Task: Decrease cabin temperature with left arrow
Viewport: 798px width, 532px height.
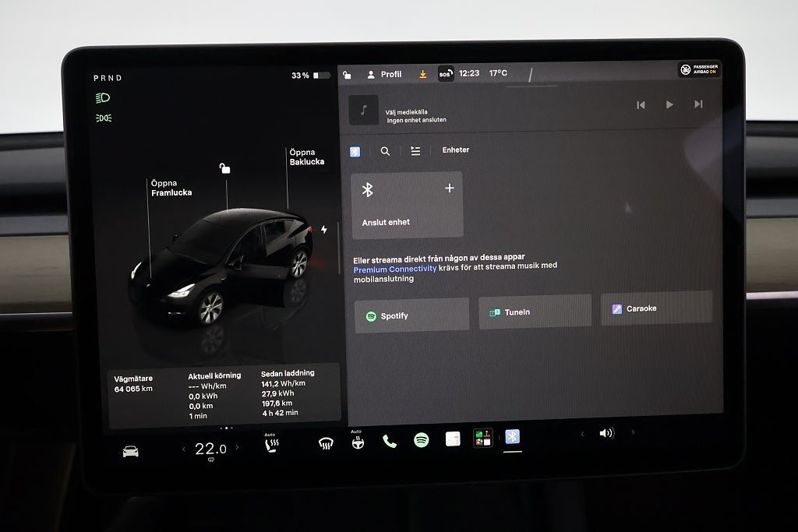Action: [184, 449]
